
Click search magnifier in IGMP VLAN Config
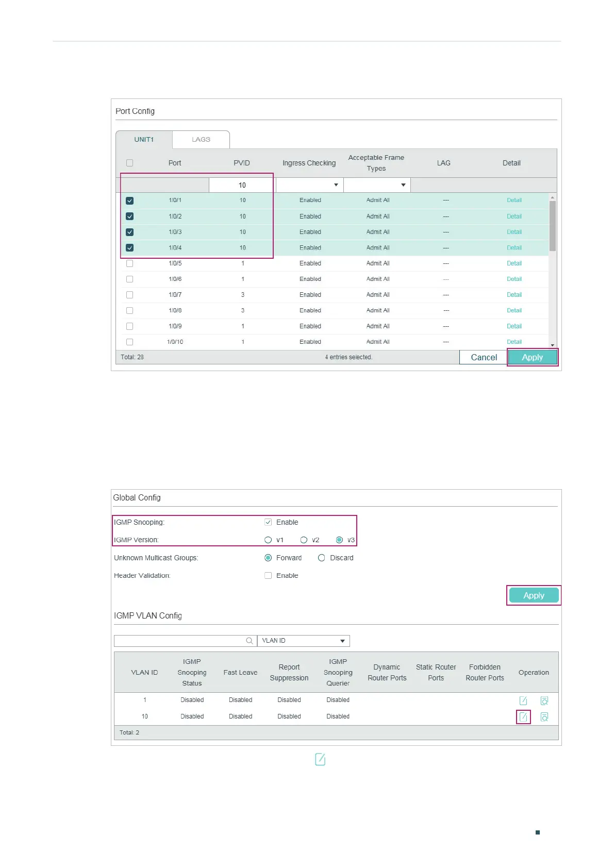click(x=250, y=641)
